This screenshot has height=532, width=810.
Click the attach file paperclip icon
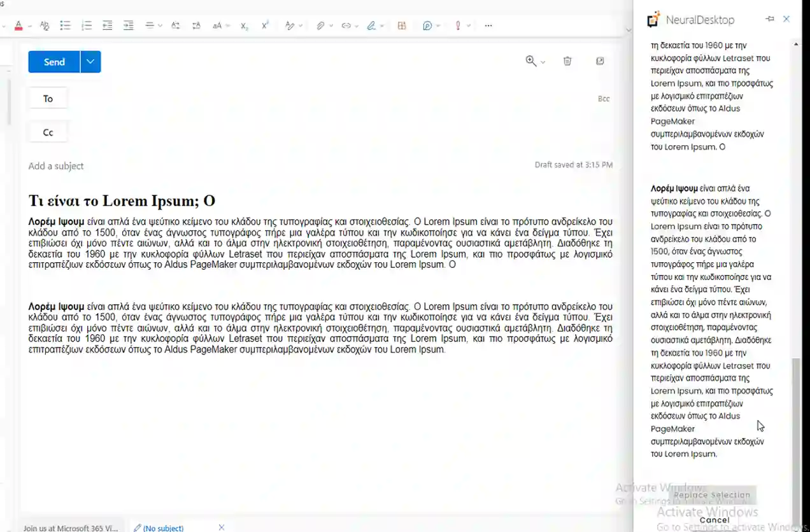[x=321, y=26]
